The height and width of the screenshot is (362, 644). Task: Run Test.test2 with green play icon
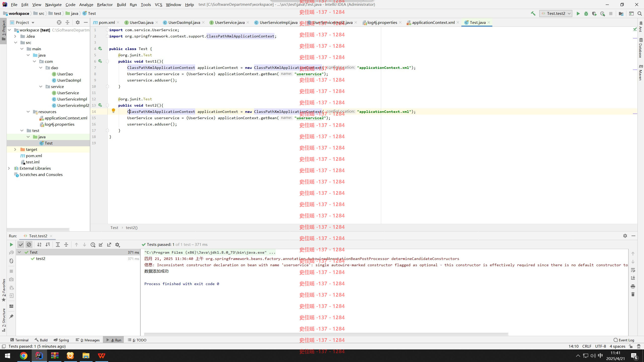578,14
